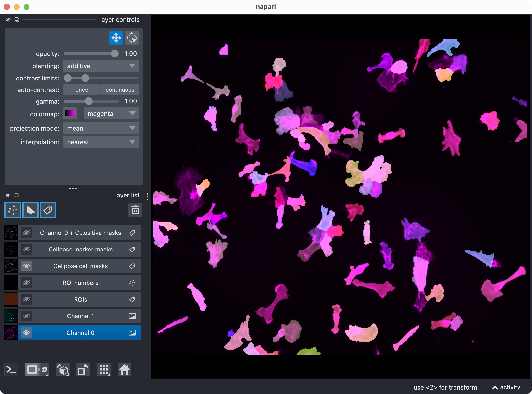Click the lower contrast limits handle

pos(68,78)
